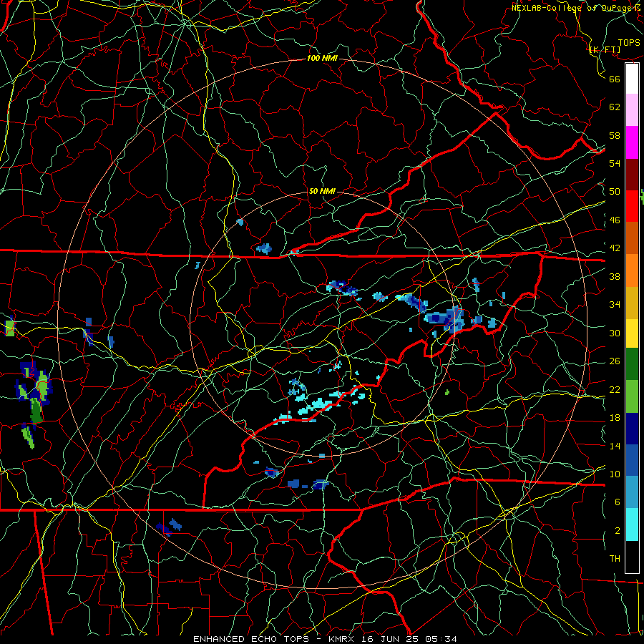644x644 pixels.
Task: Click the legend value "38"
Action: [x=615, y=276]
